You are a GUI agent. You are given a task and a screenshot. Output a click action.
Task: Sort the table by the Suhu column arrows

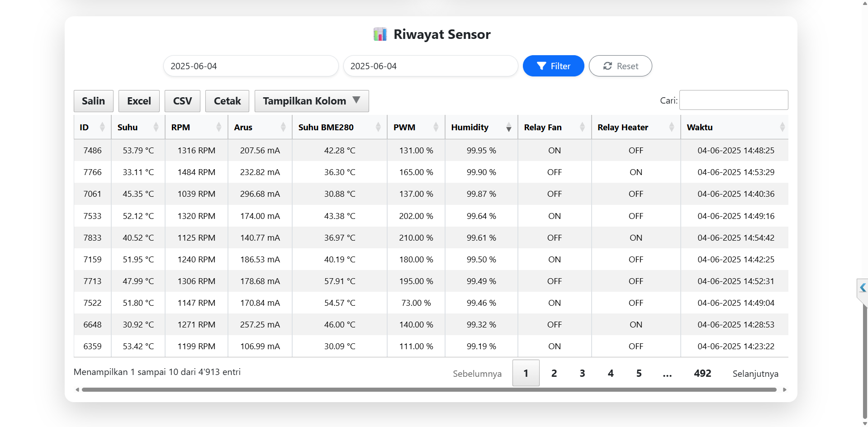pyautogui.click(x=156, y=127)
